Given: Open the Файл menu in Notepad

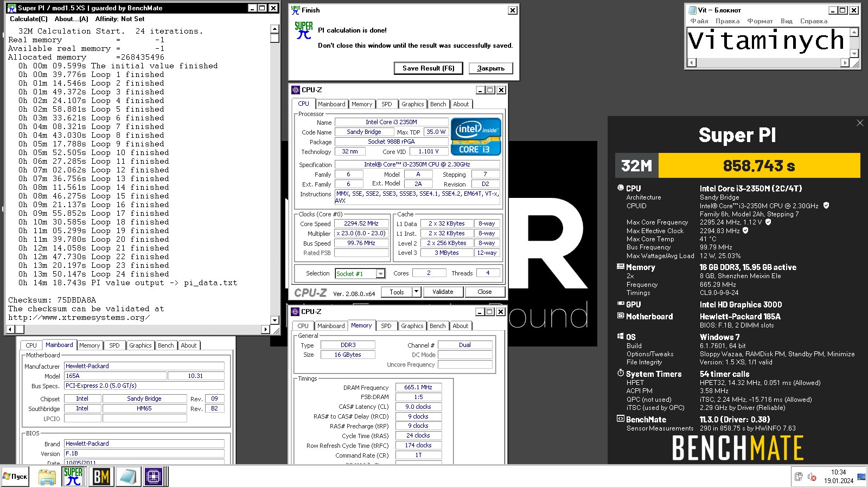Looking at the screenshot, I should pyautogui.click(x=699, y=21).
